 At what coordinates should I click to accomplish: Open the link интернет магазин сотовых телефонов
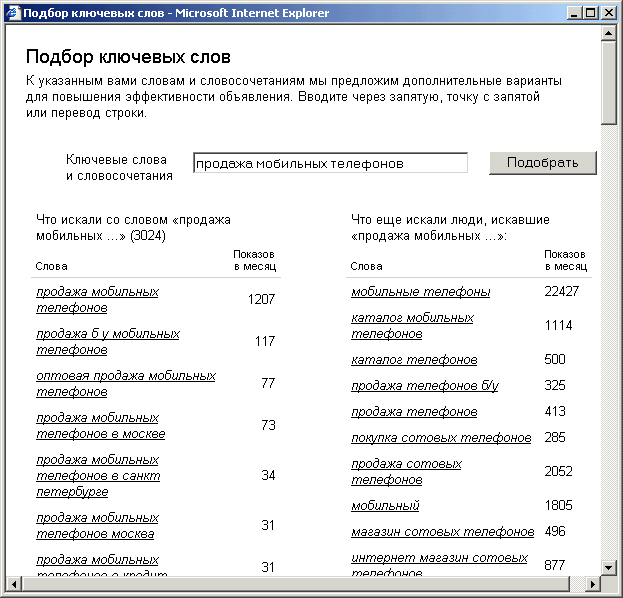pyautogui.click(x=439, y=564)
